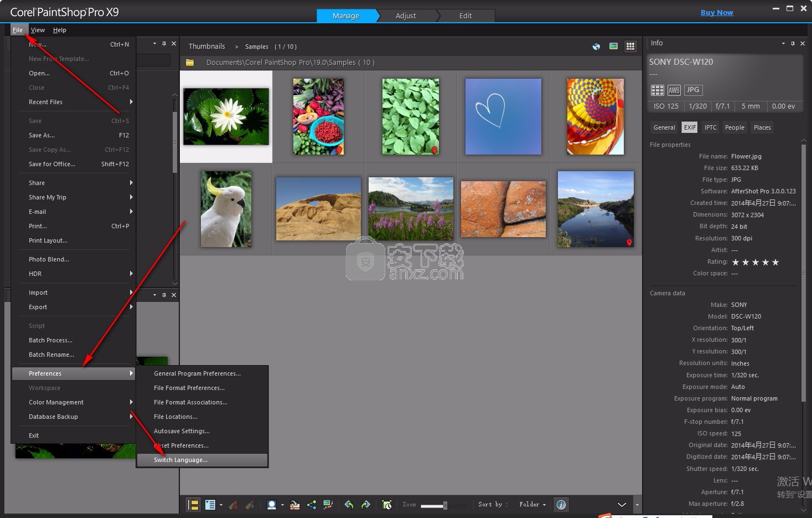Click Save As in File menu
This screenshot has width=812, height=518.
(x=74, y=135)
